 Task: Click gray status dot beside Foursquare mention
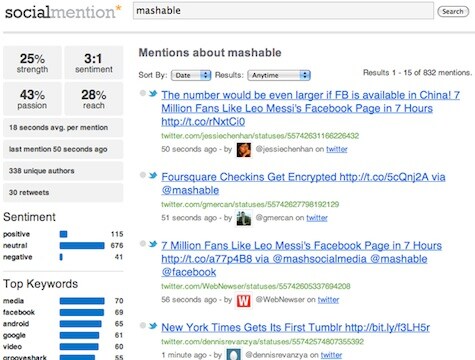click(143, 175)
